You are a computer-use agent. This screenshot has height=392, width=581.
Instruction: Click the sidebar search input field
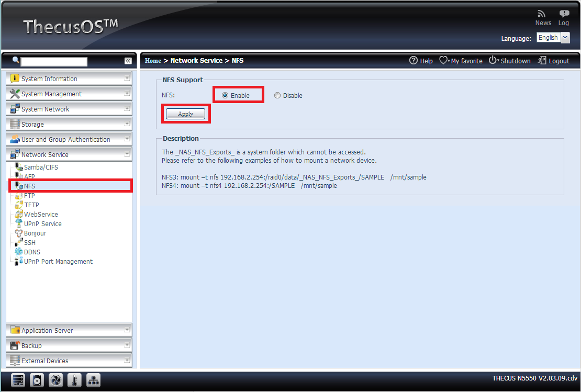[x=54, y=62]
